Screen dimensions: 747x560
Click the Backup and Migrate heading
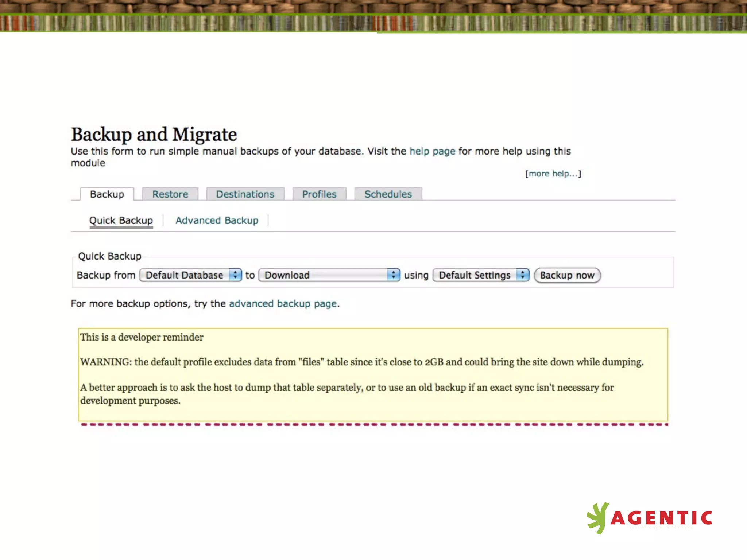click(154, 134)
